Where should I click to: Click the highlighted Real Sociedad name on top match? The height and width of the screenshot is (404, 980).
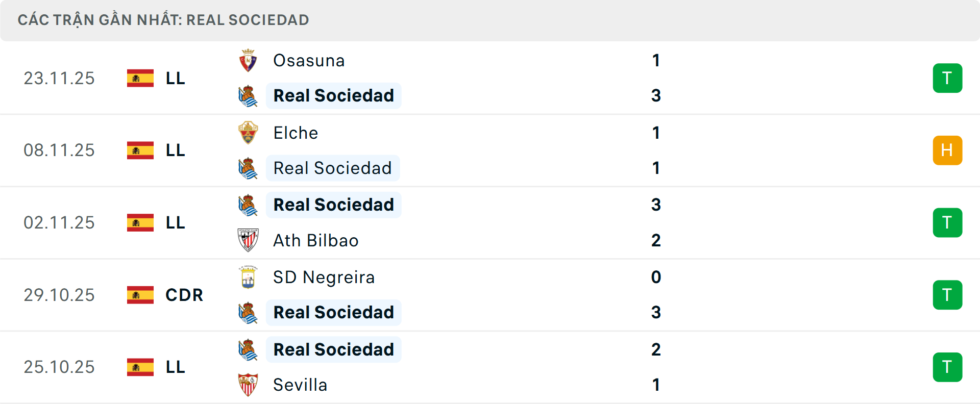point(333,95)
